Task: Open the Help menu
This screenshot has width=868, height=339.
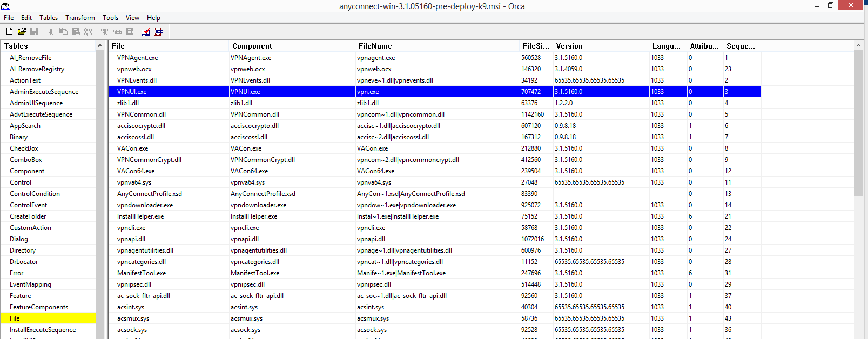Action: 153,18
